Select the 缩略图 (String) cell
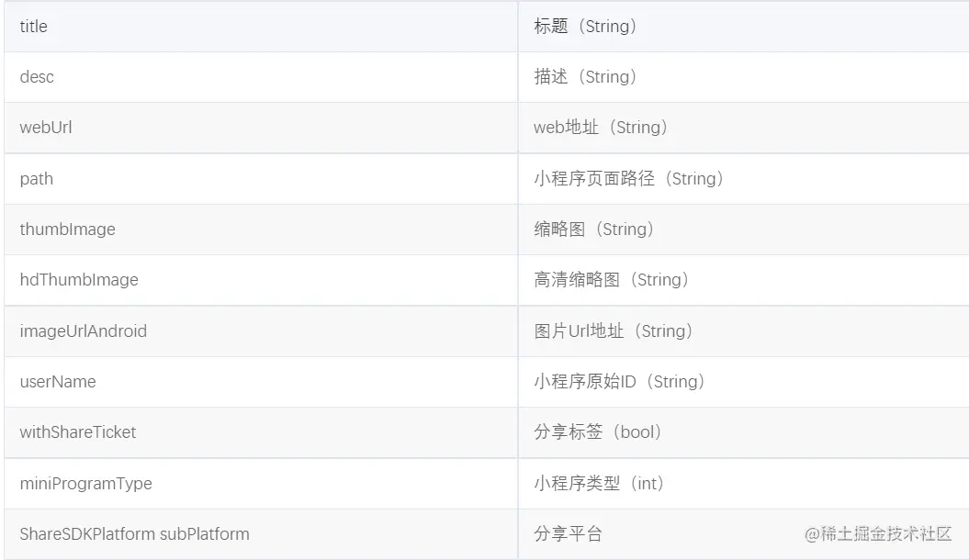Viewport: 969px width, 560px height. 593,230
